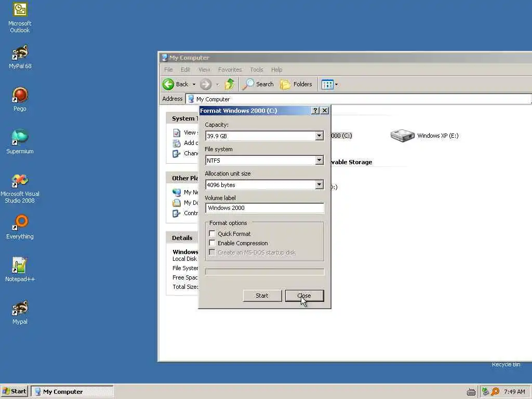Open the Forward button history arrow
Image resolution: width=532 pixels, height=399 pixels.
[218, 85]
